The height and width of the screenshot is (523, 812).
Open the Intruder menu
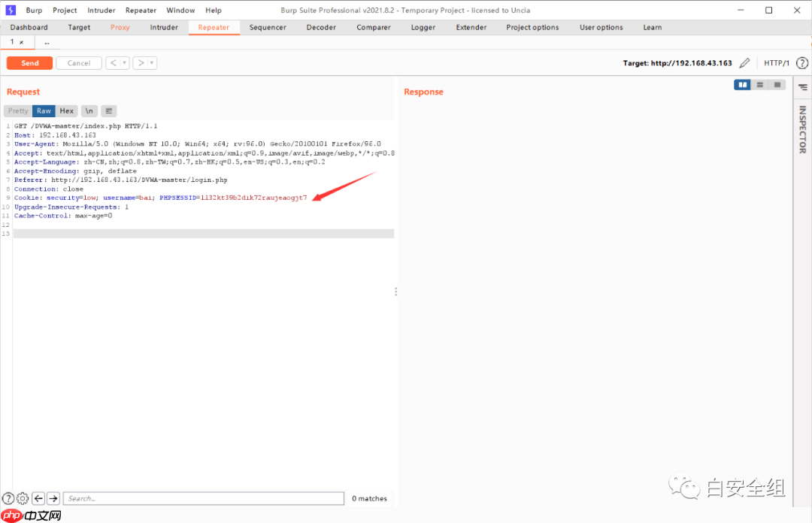click(x=101, y=10)
